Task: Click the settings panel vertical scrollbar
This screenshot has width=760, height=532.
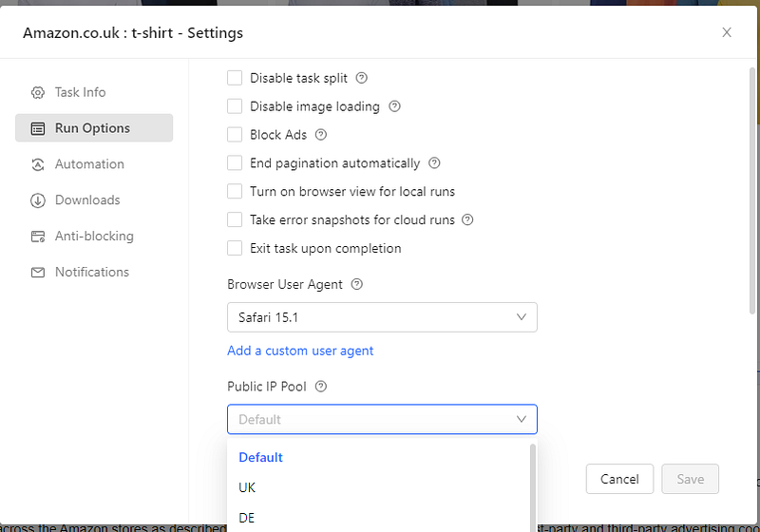Action: (x=752, y=191)
